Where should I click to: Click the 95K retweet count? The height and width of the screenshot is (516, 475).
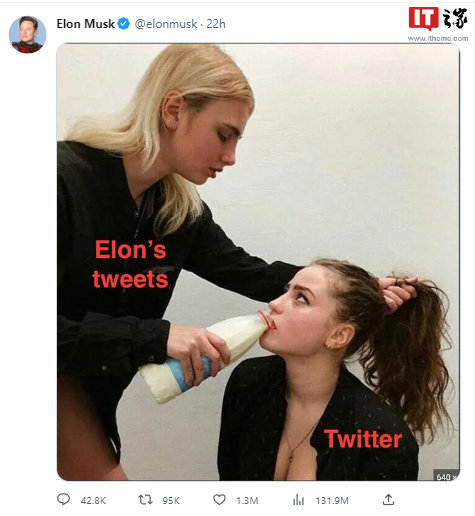coord(171,500)
